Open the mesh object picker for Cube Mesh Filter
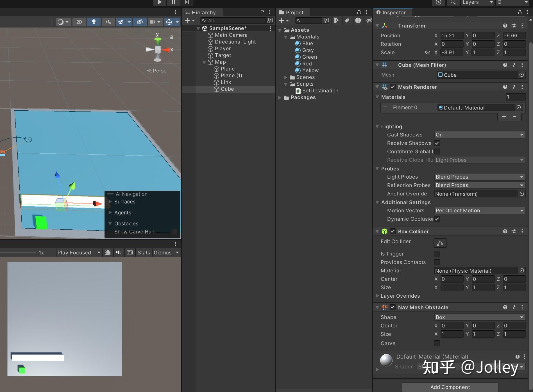Image resolution: width=533 pixels, height=392 pixels. 521,75
